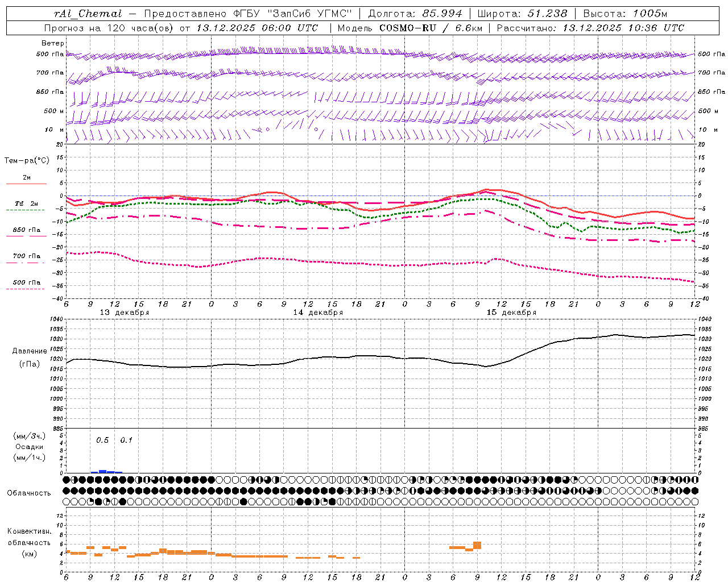Click the Облачность row label
The height and width of the screenshot is (582, 728).
tap(29, 493)
